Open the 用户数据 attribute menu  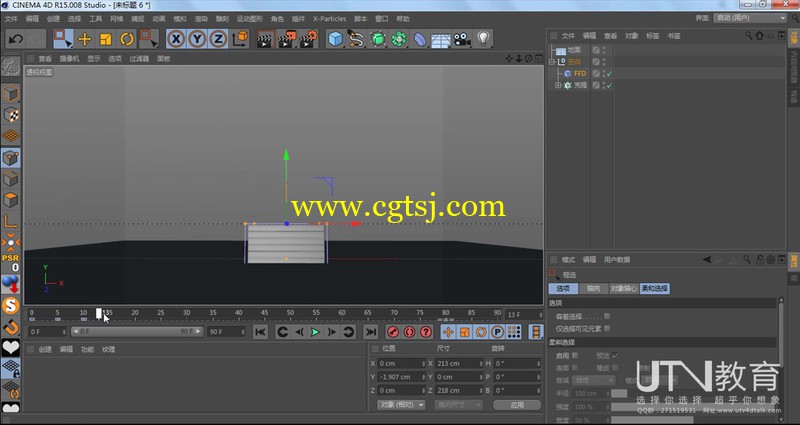617,260
